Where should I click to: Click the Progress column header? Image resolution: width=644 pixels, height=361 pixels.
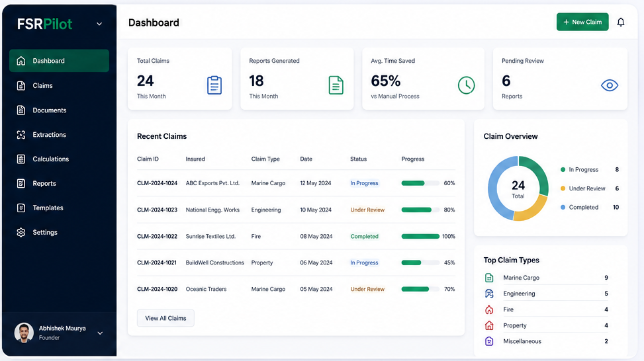pos(413,159)
